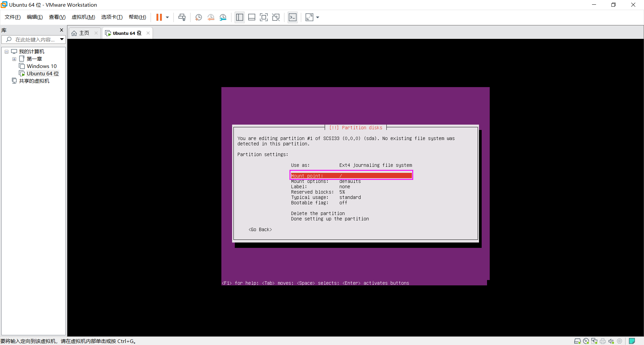The image size is (644, 345).
Task: Send Ctrl+Alt+Del to the virtual machine
Action: (x=182, y=17)
